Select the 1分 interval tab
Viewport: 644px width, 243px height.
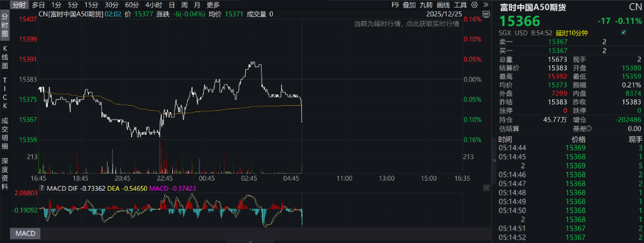tap(56, 5)
